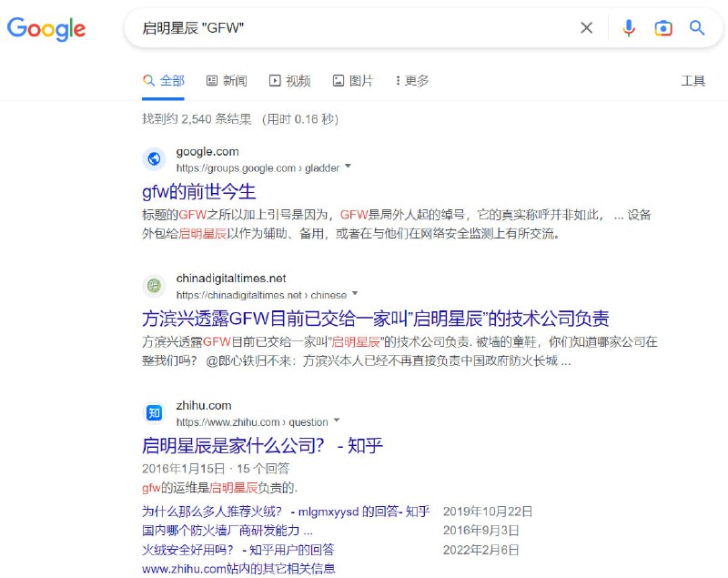Click the microphone voice search icon
The height and width of the screenshot is (578, 728).
click(629, 28)
